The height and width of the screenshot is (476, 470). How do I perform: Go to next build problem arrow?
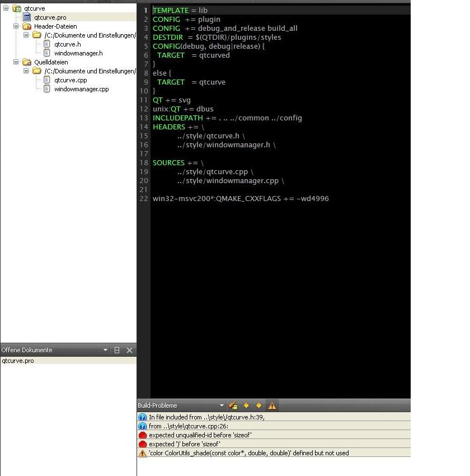(x=258, y=405)
